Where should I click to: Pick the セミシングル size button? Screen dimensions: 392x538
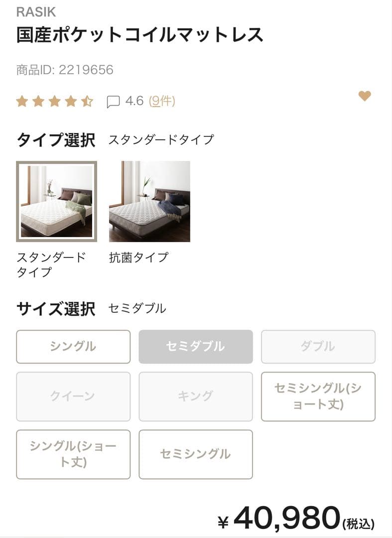click(x=195, y=454)
